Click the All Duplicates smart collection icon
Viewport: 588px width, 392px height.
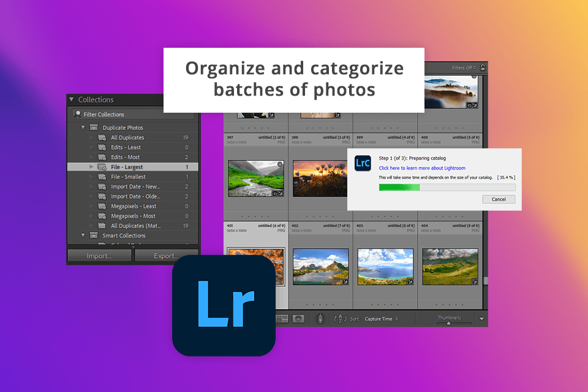pos(102,138)
